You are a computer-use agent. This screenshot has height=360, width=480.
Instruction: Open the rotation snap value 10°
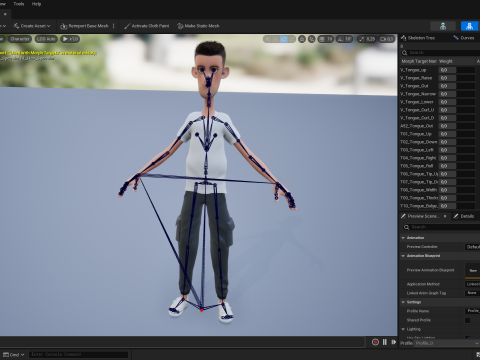(x=348, y=39)
